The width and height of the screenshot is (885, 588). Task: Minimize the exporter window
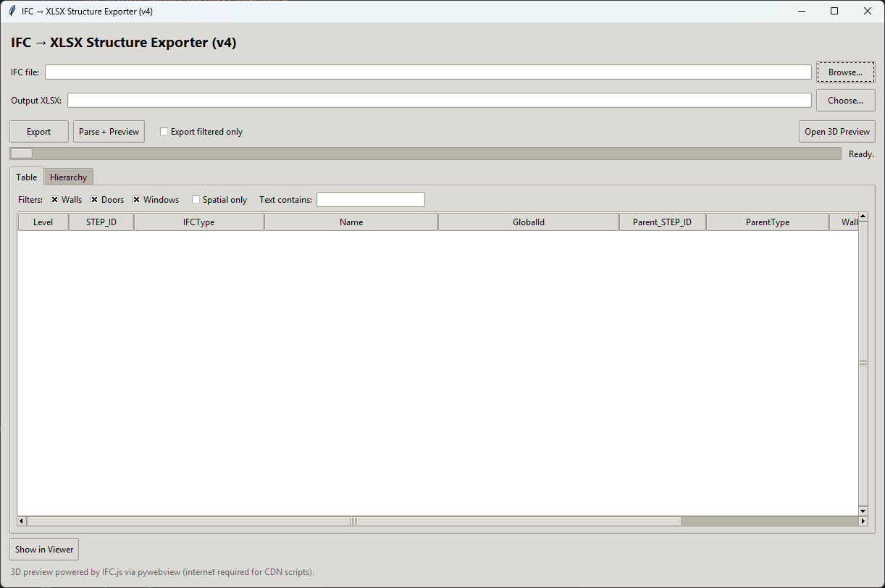pyautogui.click(x=802, y=11)
